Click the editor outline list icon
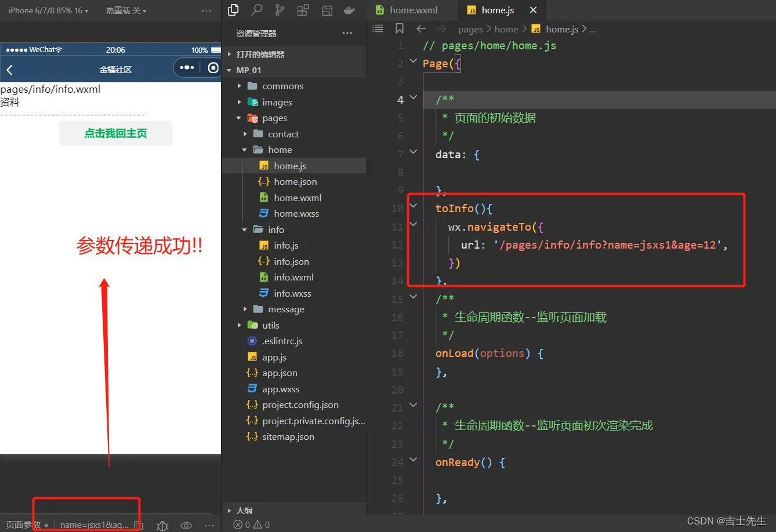The image size is (776, 532). 378,28
